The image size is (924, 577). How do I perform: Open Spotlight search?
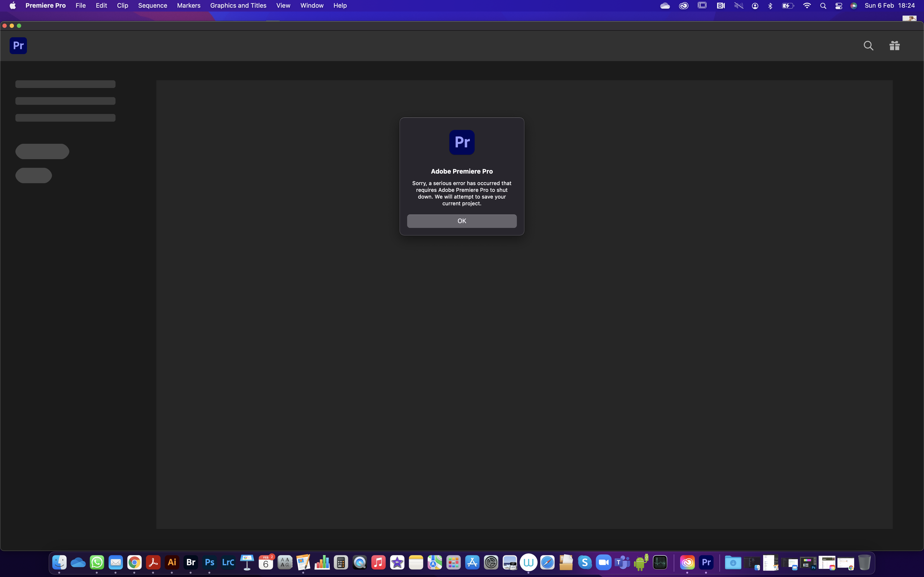pyautogui.click(x=823, y=5)
